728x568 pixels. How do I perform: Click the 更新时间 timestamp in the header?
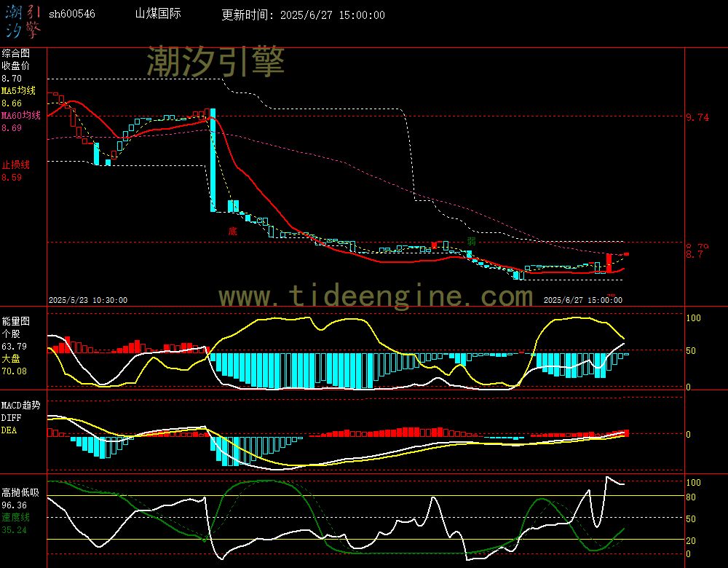click(303, 15)
